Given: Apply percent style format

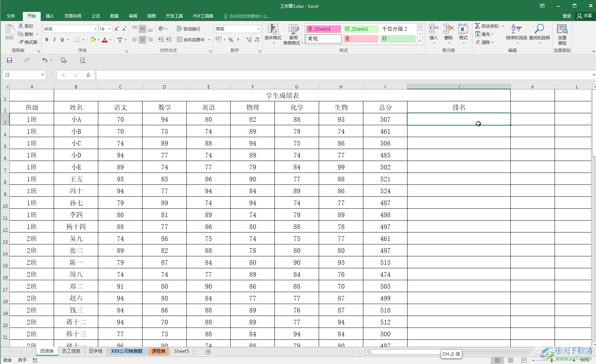Looking at the screenshot, I should (231, 40).
